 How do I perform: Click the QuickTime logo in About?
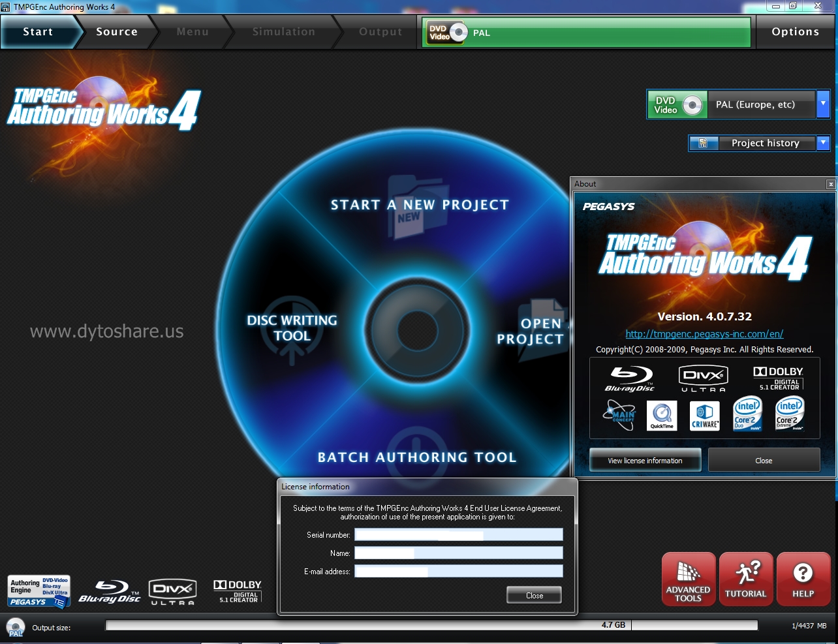pyautogui.click(x=662, y=416)
